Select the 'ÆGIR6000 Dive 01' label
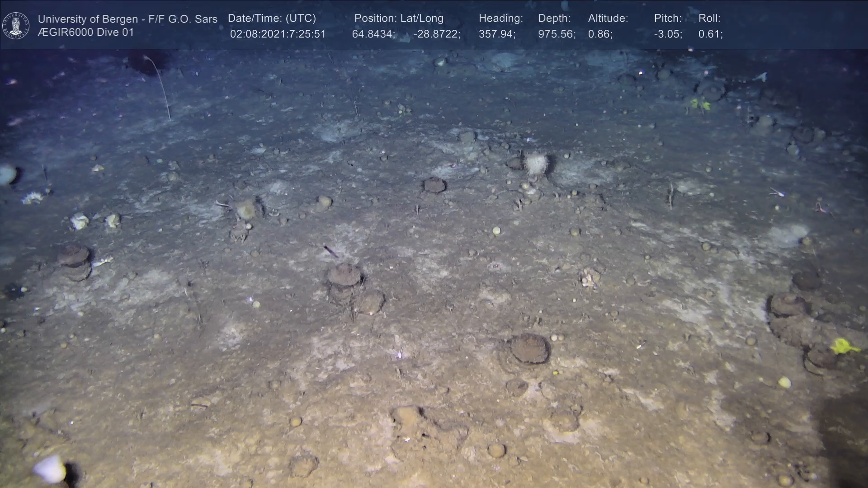 point(86,33)
